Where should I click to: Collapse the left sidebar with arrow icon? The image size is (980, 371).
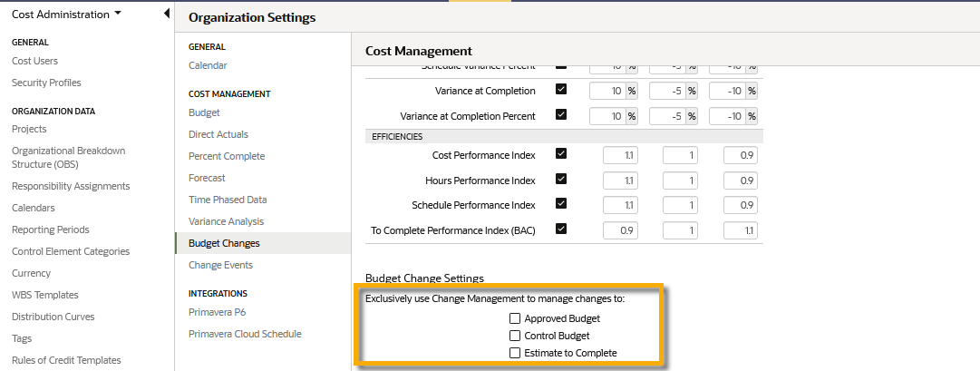[166, 14]
